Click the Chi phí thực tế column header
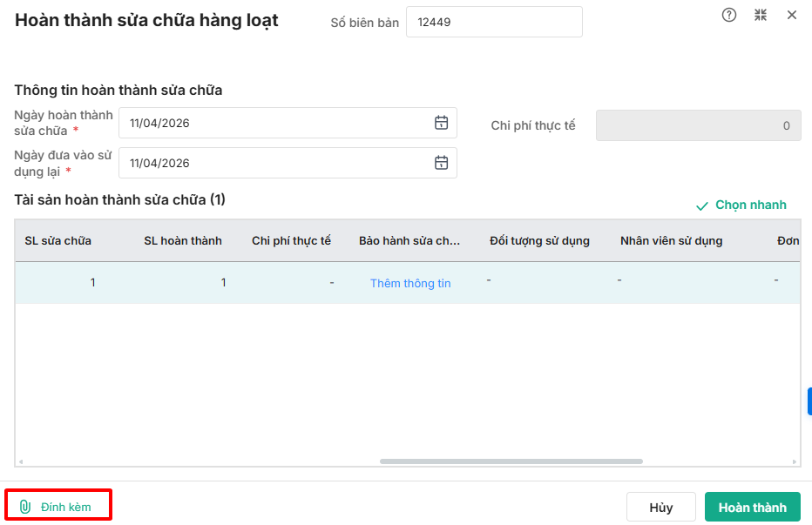The image size is (812, 525). (x=291, y=240)
